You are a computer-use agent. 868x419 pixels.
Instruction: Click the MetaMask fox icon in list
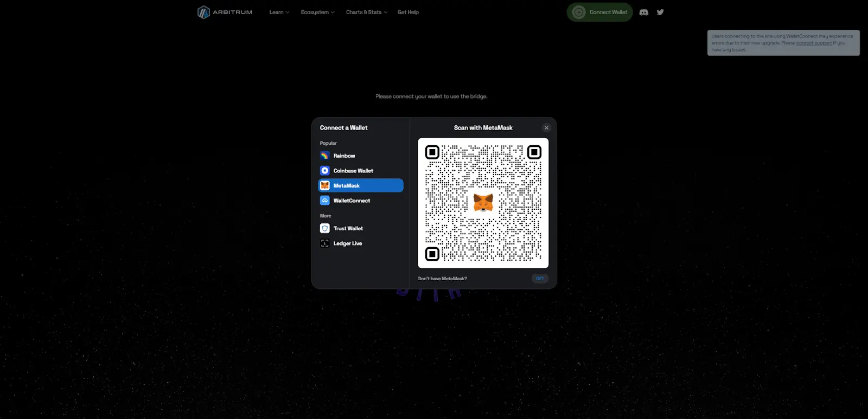coord(325,185)
